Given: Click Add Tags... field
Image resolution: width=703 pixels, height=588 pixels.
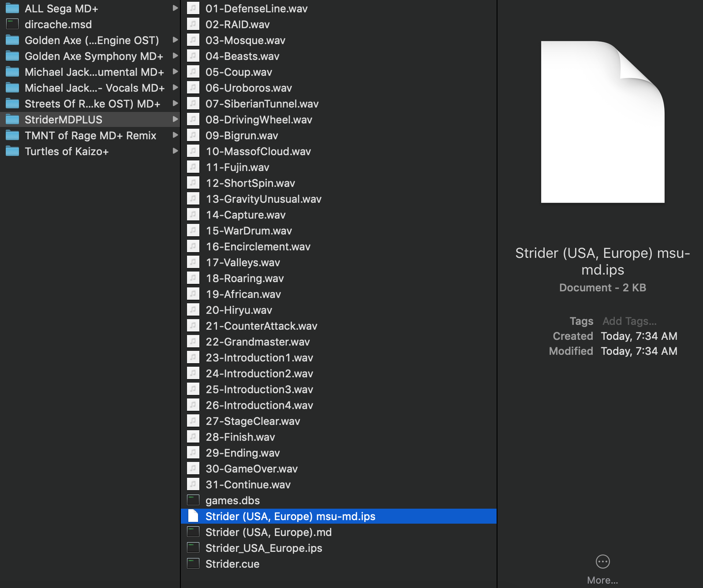Looking at the screenshot, I should [629, 321].
